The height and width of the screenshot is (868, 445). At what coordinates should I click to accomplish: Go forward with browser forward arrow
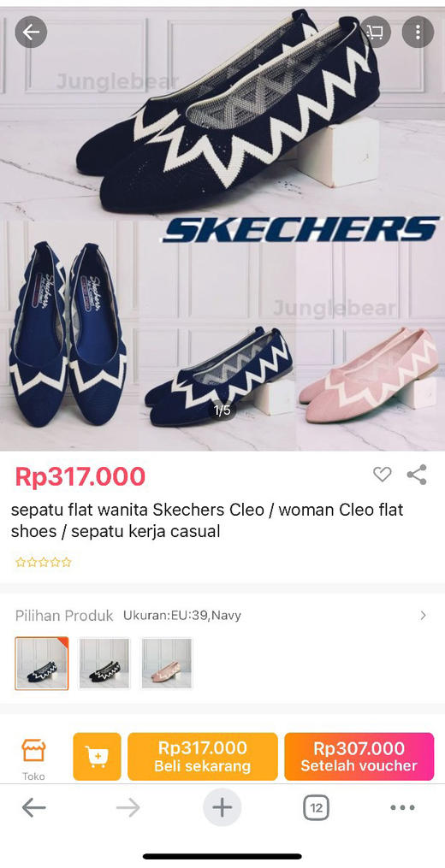128,808
